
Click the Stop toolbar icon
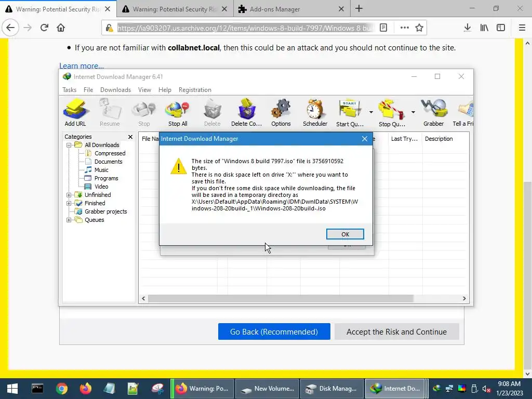(x=144, y=112)
